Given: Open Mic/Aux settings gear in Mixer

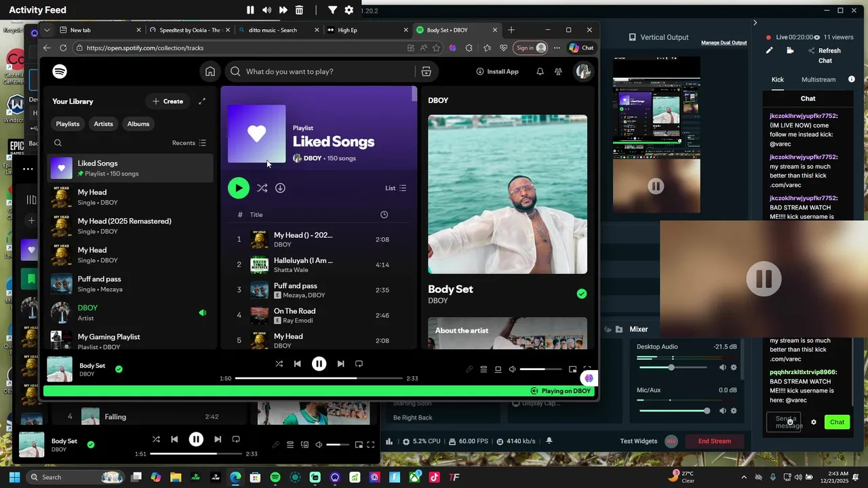Looking at the screenshot, I should point(733,411).
